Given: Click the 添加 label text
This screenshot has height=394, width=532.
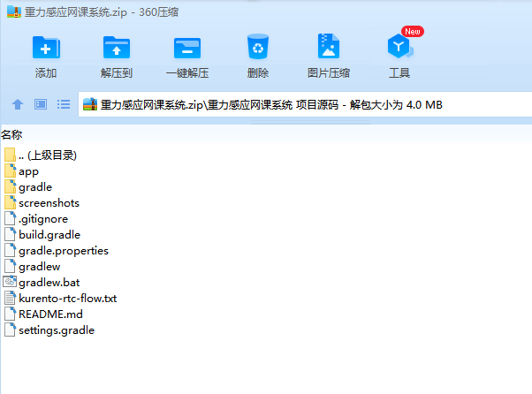Looking at the screenshot, I should click(x=46, y=73).
